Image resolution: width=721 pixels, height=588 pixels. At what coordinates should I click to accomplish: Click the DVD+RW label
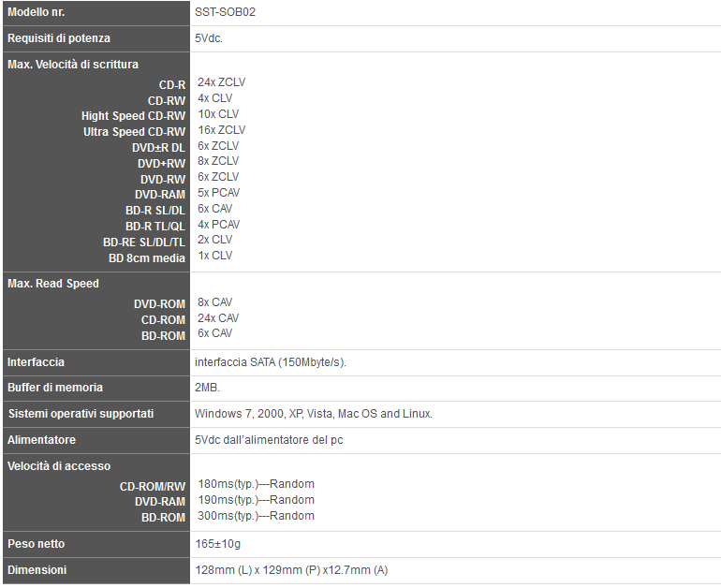point(161,164)
